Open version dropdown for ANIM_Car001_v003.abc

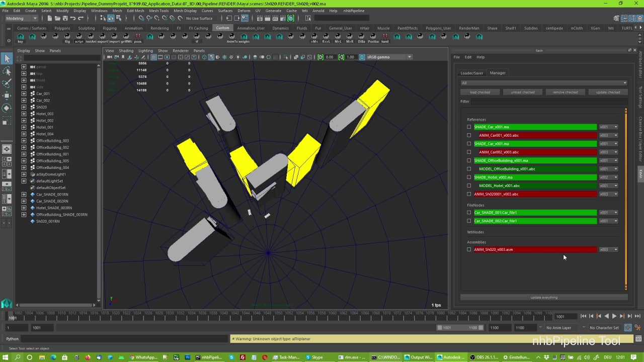tap(608, 135)
